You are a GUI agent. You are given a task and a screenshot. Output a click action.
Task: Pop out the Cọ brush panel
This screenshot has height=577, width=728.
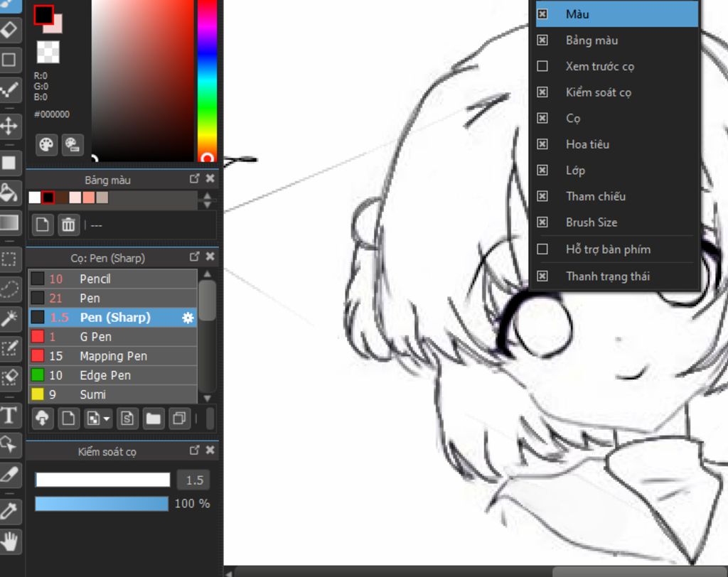tap(195, 257)
